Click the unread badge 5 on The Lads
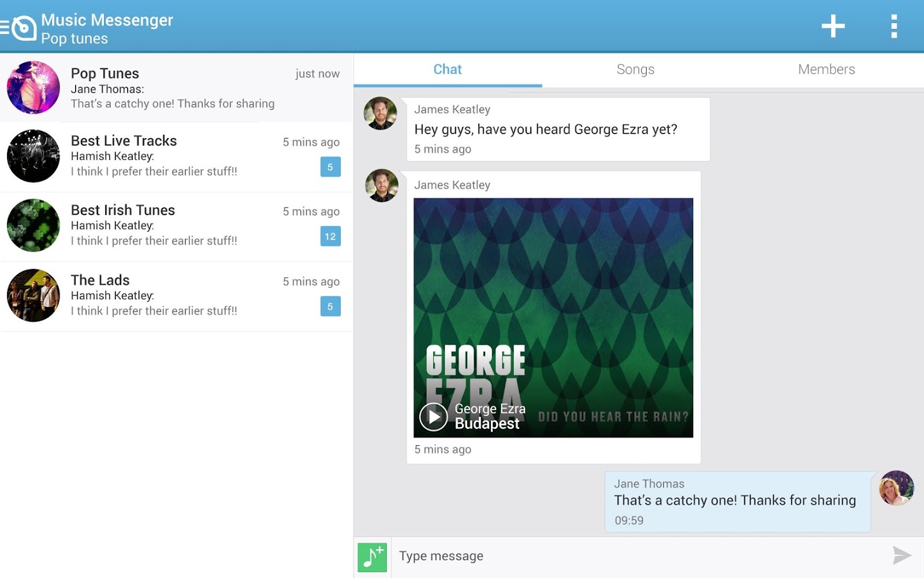924x578 pixels. 330,306
